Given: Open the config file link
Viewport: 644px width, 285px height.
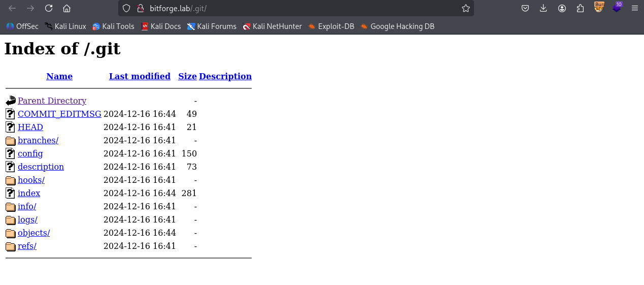Looking at the screenshot, I should [30, 153].
